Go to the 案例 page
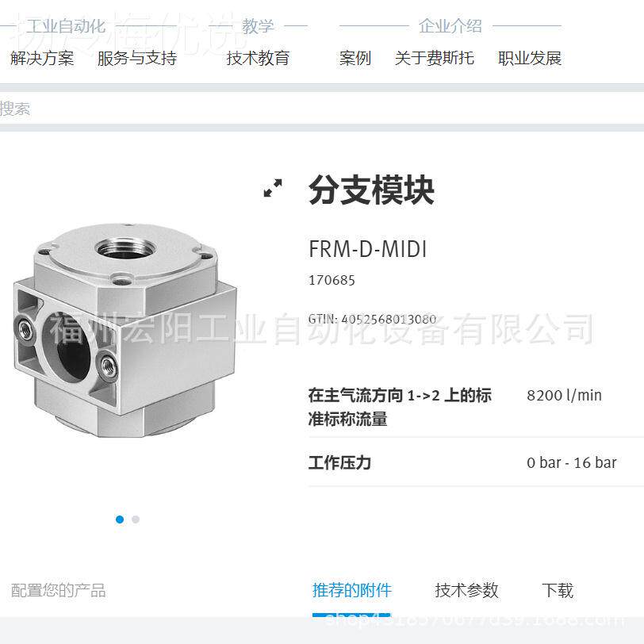Image resolution: width=644 pixels, height=644 pixels. (355, 58)
